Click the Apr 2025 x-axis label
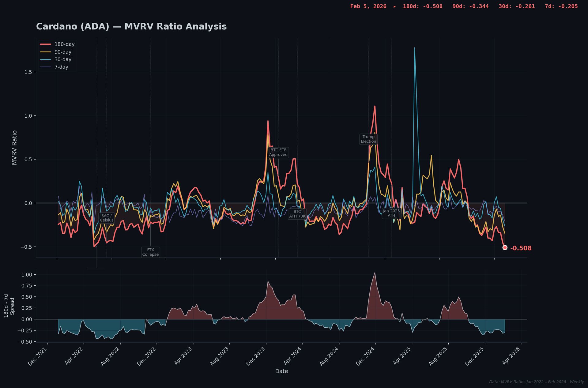Viewport: 588px width, 388px height. [x=402, y=356]
